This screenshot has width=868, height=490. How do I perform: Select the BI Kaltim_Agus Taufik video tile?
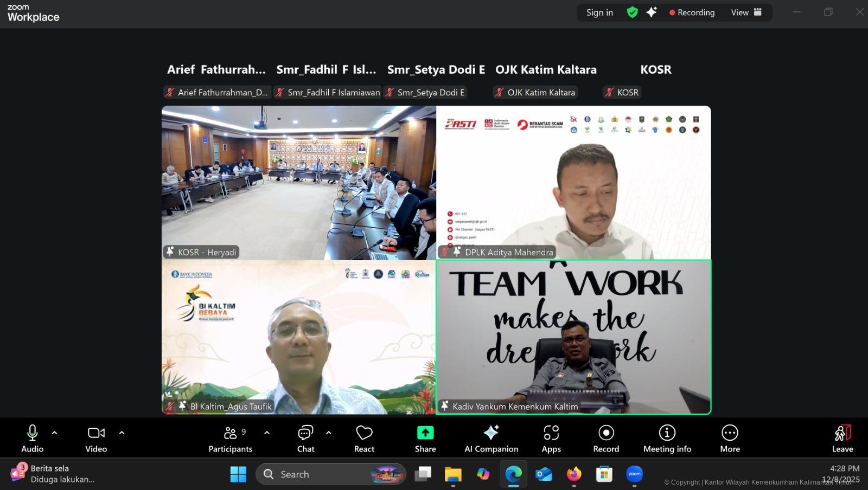tap(298, 337)
